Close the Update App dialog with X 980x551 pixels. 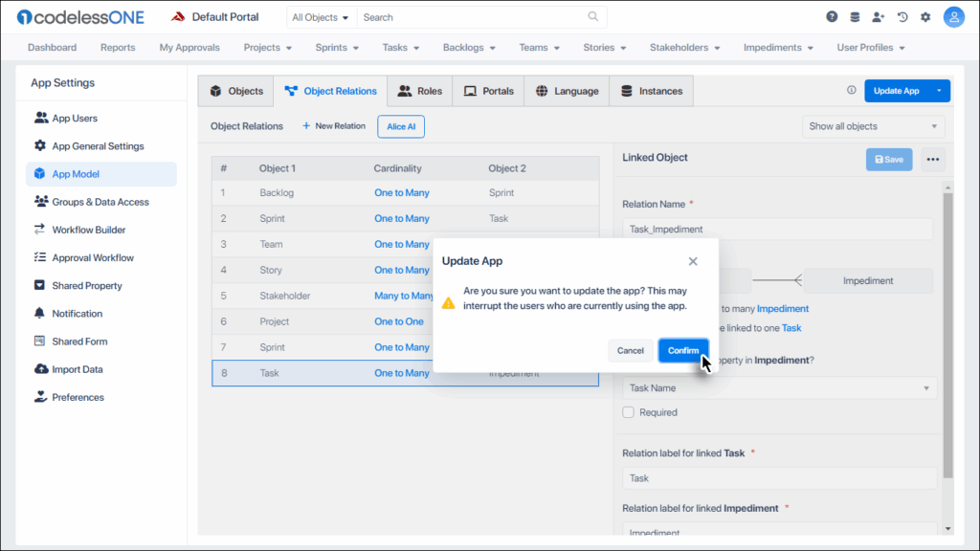click(693, 261)
